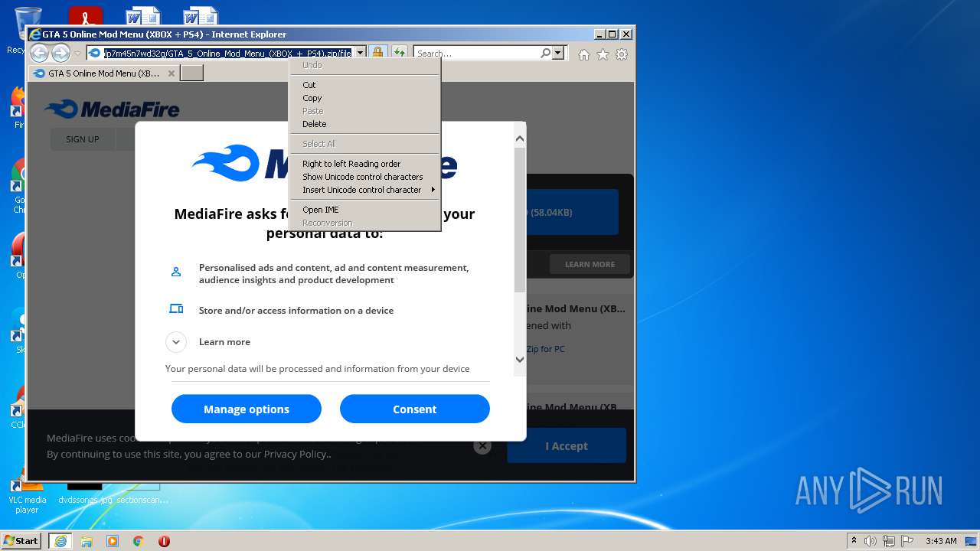Click the MediaFire logo in page header
This screenshot has width=980, height=551.
click(112, 109)
